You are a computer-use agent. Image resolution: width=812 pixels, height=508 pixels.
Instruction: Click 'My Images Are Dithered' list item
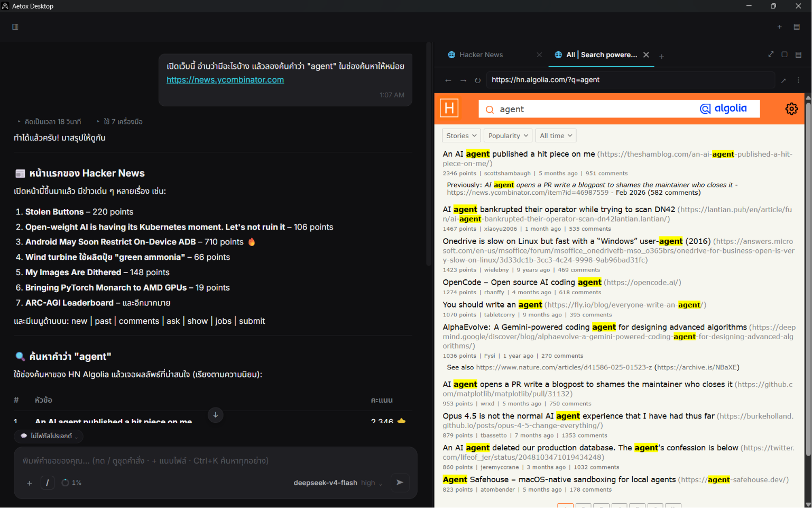coord(73,273)
